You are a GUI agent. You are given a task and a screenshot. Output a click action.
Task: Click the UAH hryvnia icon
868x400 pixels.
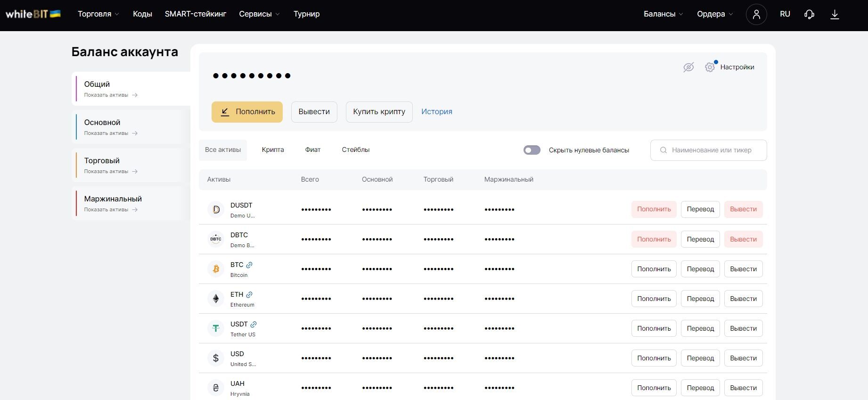click(216, 388)
